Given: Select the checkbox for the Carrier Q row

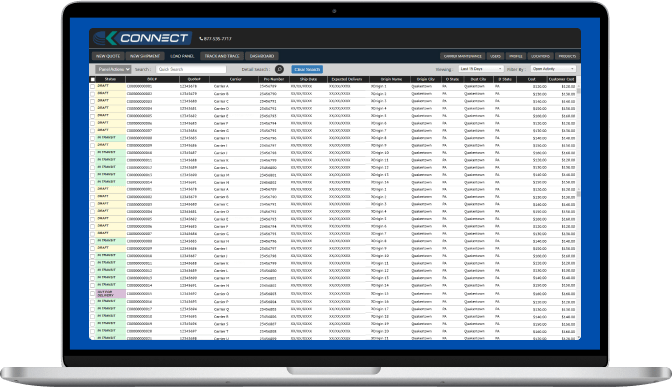Looking at the screenshot, I should (92, 309).
